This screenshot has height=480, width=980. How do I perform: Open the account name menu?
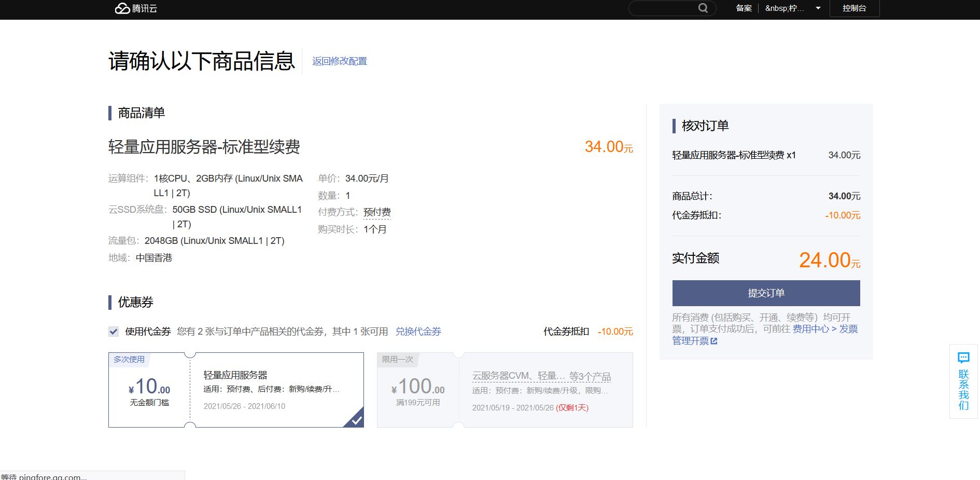click(784, 8)
